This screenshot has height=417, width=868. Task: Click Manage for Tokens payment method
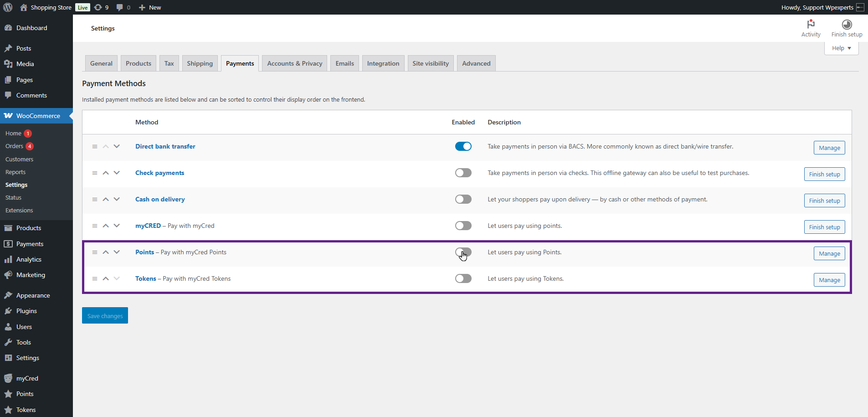829,280
